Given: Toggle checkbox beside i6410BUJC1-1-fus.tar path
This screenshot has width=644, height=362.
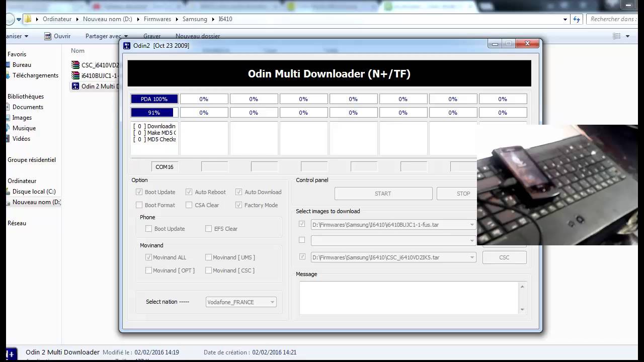Looking at the screenshot, I should click(302, 224).
